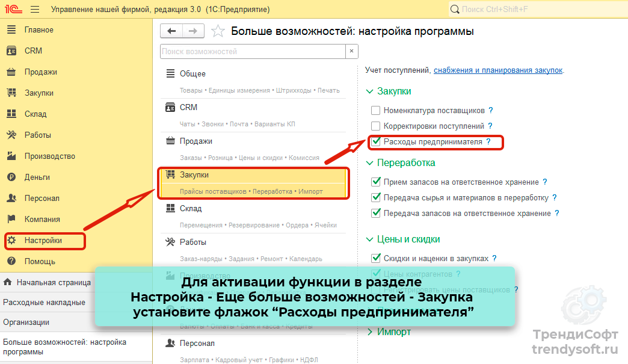
Task: Go forward with the right arrow
Action: (193, 31)
